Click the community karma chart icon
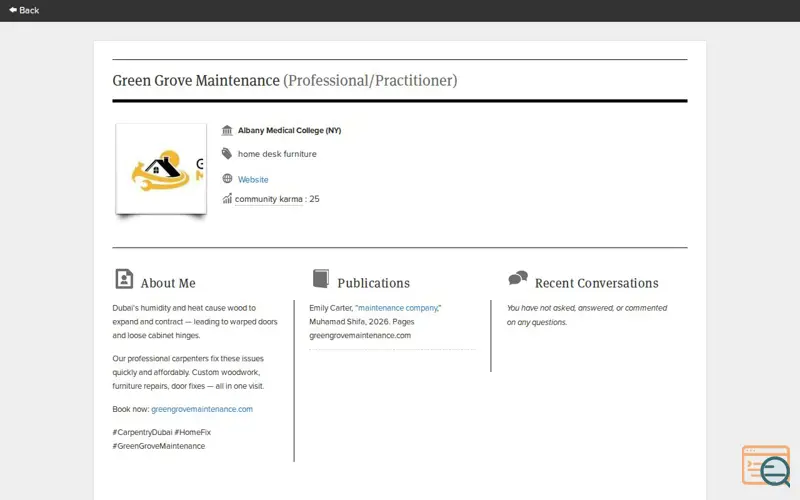 coord(227,198)
